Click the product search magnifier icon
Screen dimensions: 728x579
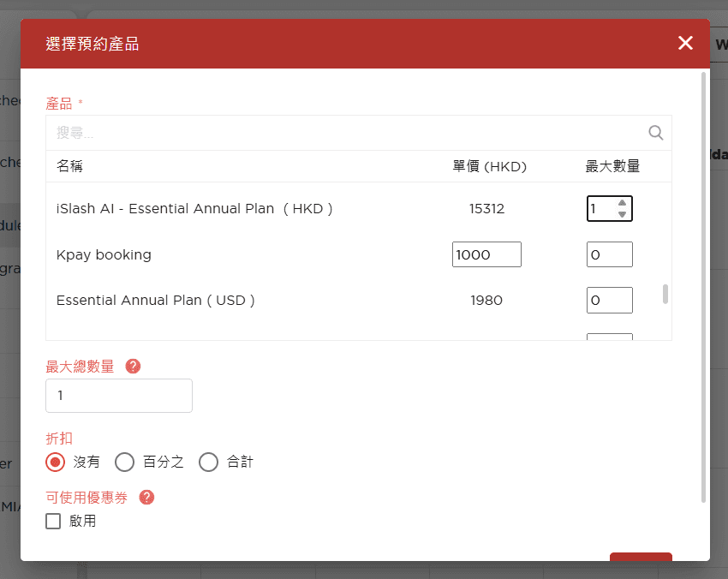(x=655, y=133)
